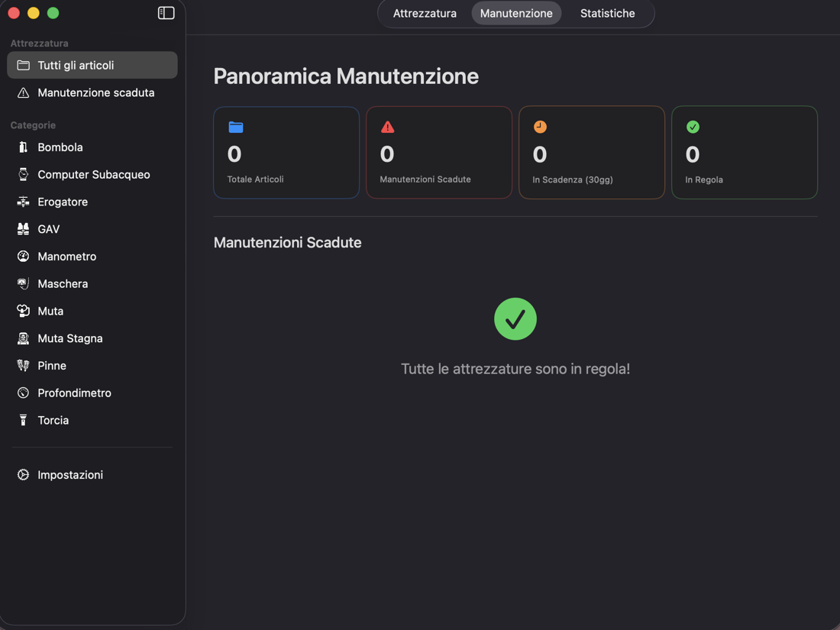Click the depth gauge icon beside Profondimetro
The image size is (840, 630).
coord(23,393)
